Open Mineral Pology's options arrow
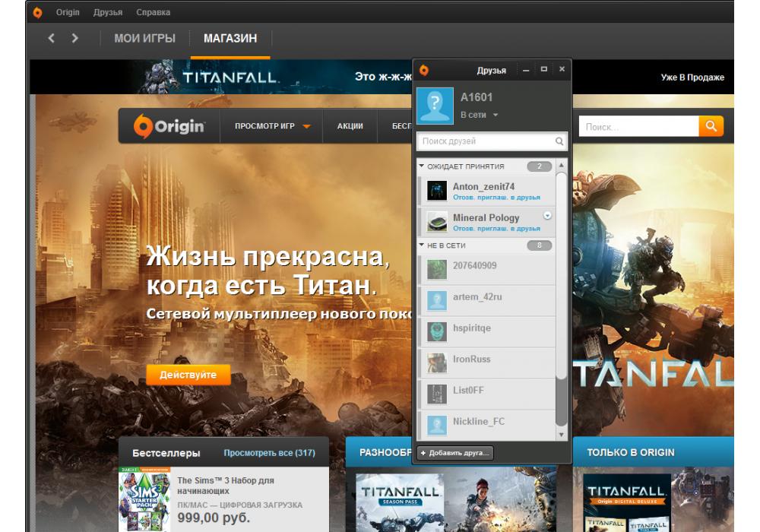Image resolution: width=760 pixels, height=532 pixels. 547,216
